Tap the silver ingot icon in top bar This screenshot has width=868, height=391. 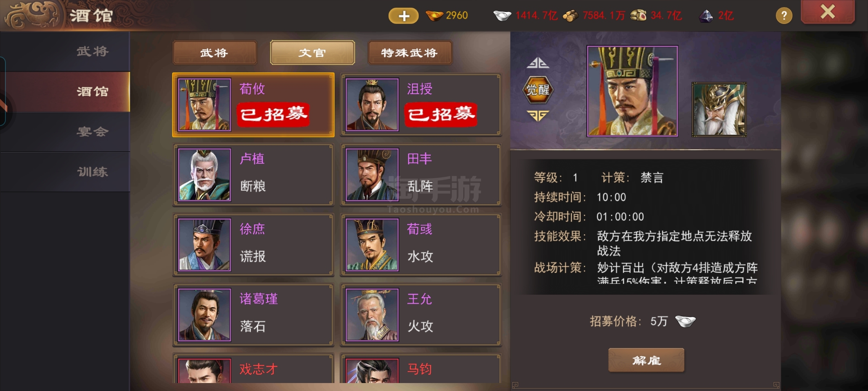pyautogui.click(x=502, y=16)
